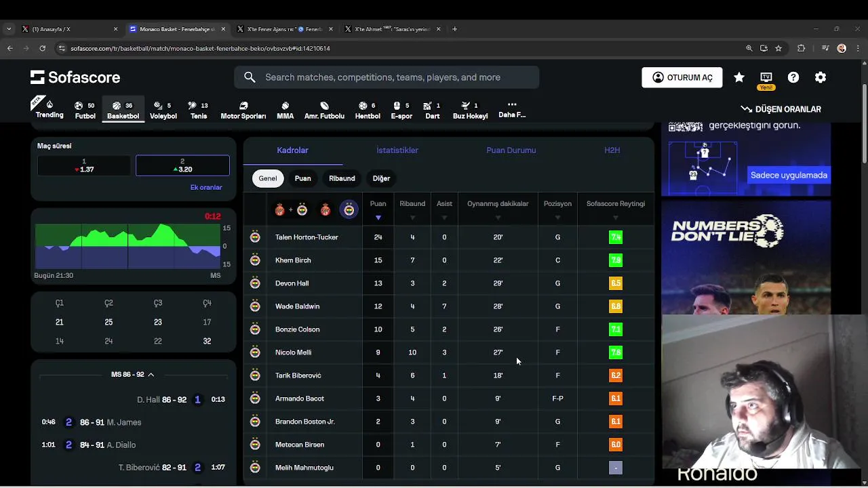This screenshot has height=488, width=868.
Task: Open the help question mark icon
Action: 793,77
